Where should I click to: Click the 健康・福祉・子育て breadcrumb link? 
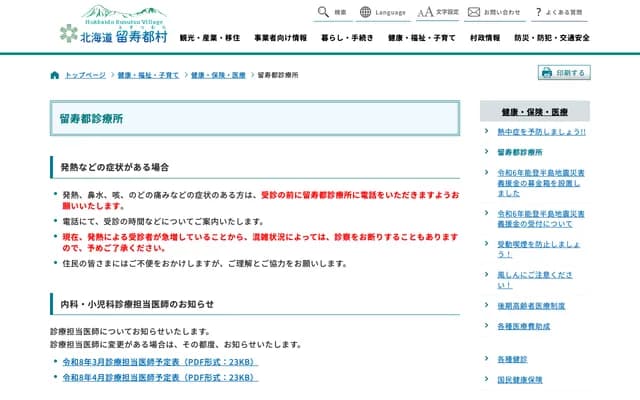[x=149, y=75]
